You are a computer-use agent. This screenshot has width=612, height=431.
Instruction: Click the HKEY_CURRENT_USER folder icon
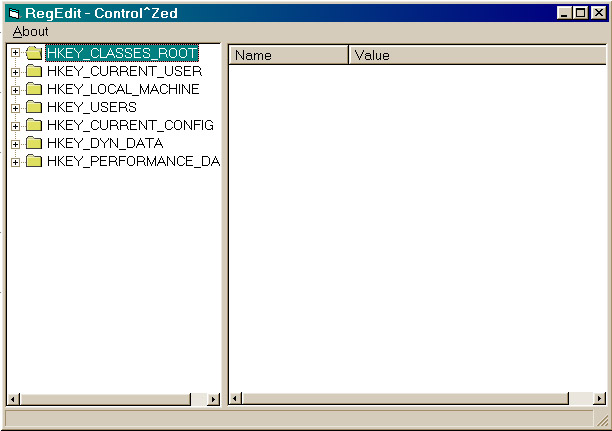pyautogui.click(x=34, y=71)
